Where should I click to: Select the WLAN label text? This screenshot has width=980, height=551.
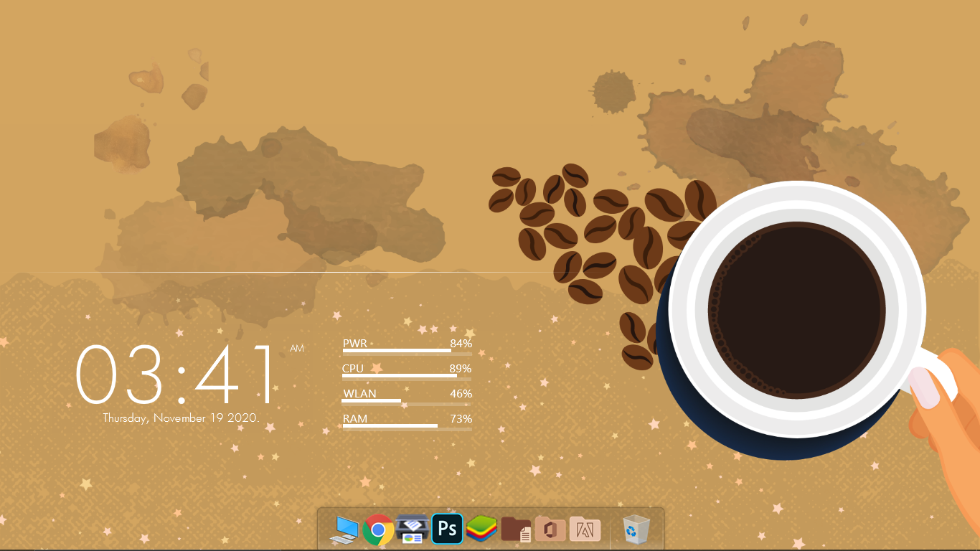click(x=359, y=394)
